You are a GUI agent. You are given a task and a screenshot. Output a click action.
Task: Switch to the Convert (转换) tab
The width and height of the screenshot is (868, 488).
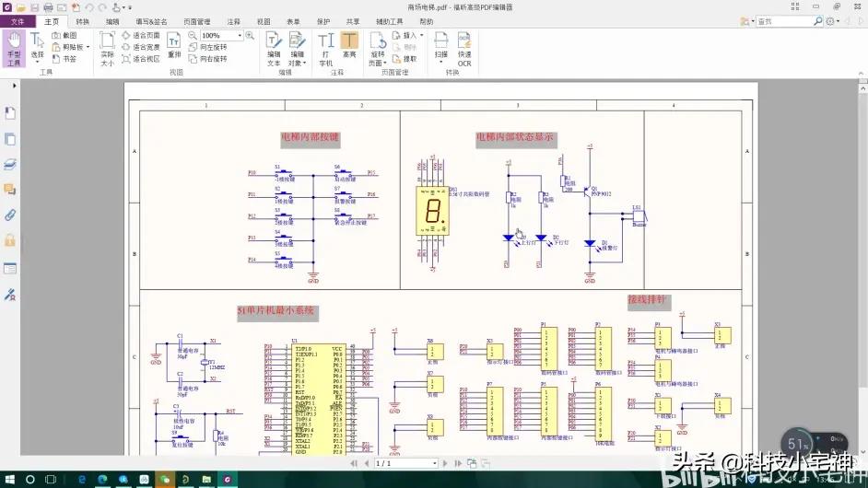coord(83,21)
